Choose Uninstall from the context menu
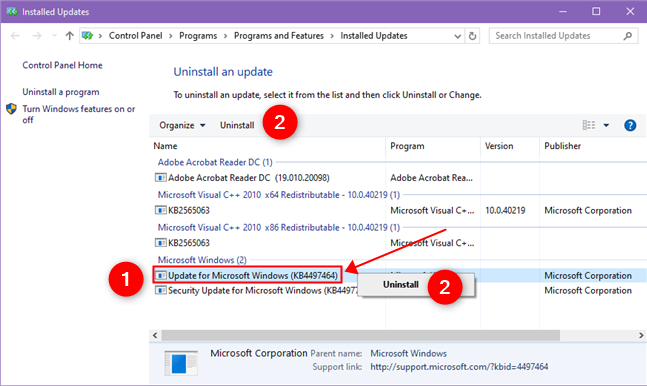This screenshot has width=647, height=386. click(x=401, y=284)
